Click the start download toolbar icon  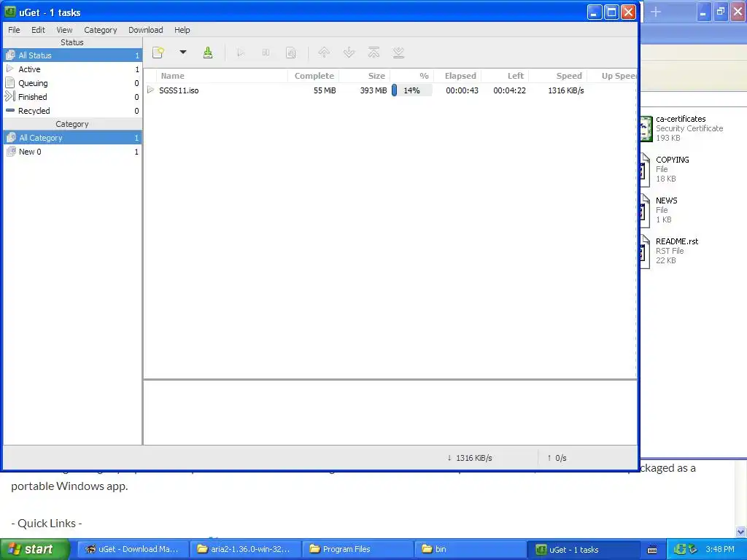pos(241,52)
